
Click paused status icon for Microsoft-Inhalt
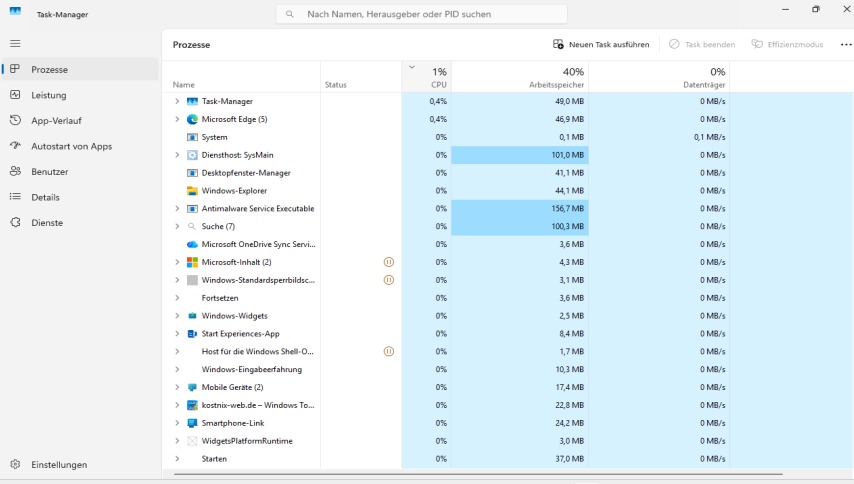[389, 262]
